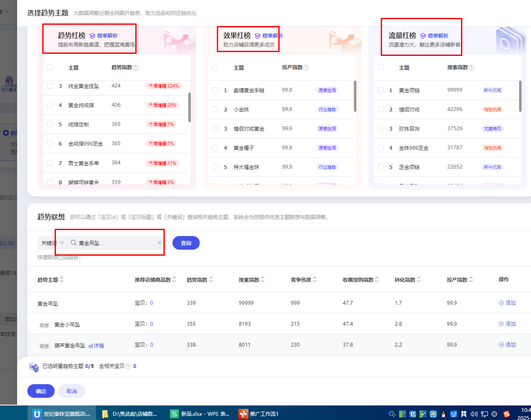
Task: Click help icon beside 趋势指数 header
Action: (136, 68)
